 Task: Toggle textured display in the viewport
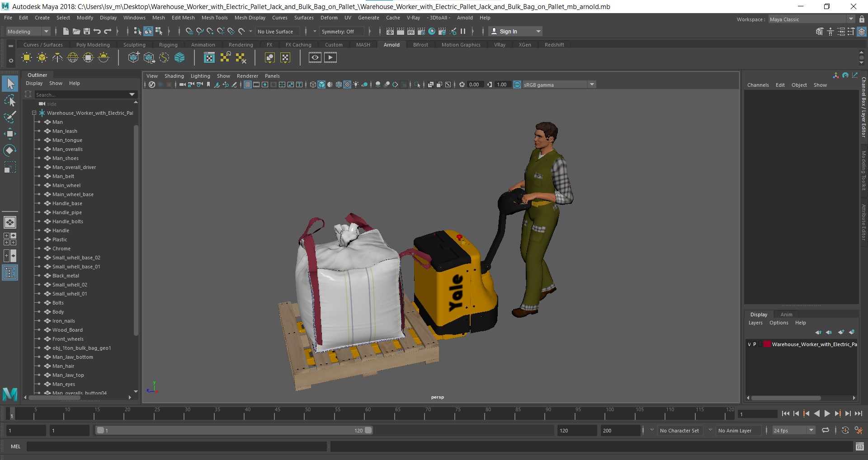[x=347, y=84]
